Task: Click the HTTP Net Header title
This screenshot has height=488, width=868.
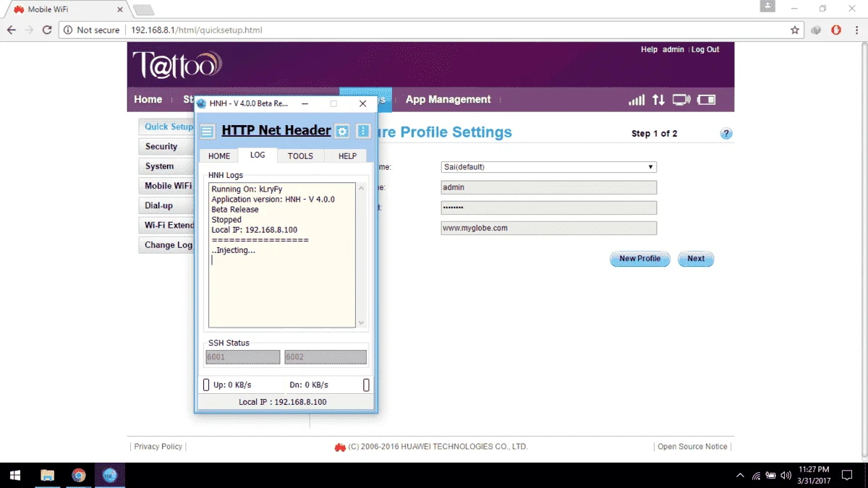Action: (276, 130)
